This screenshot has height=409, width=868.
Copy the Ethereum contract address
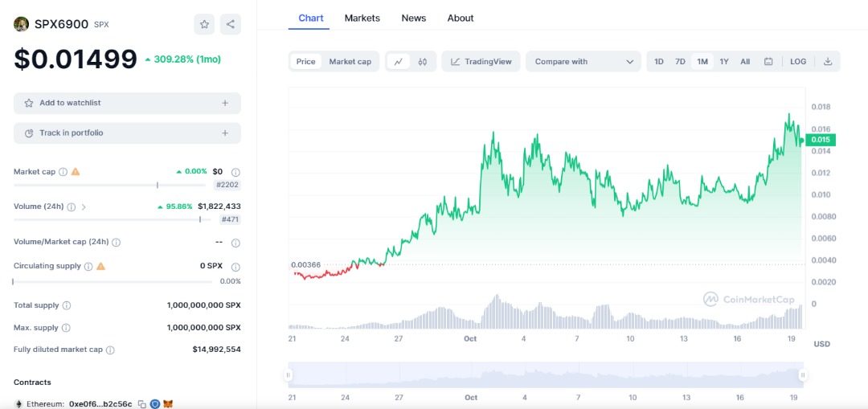pyautogui.click(x=141, y=404)
